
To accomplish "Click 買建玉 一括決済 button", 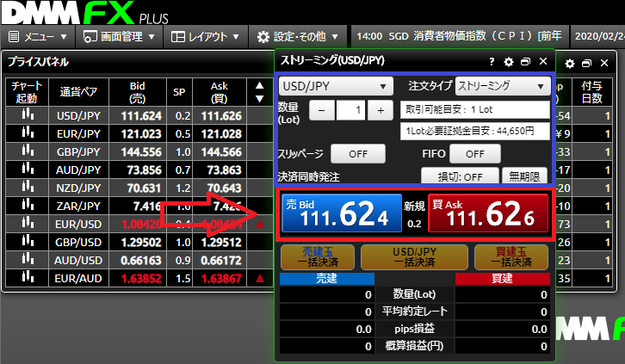I will pos(511,257).
